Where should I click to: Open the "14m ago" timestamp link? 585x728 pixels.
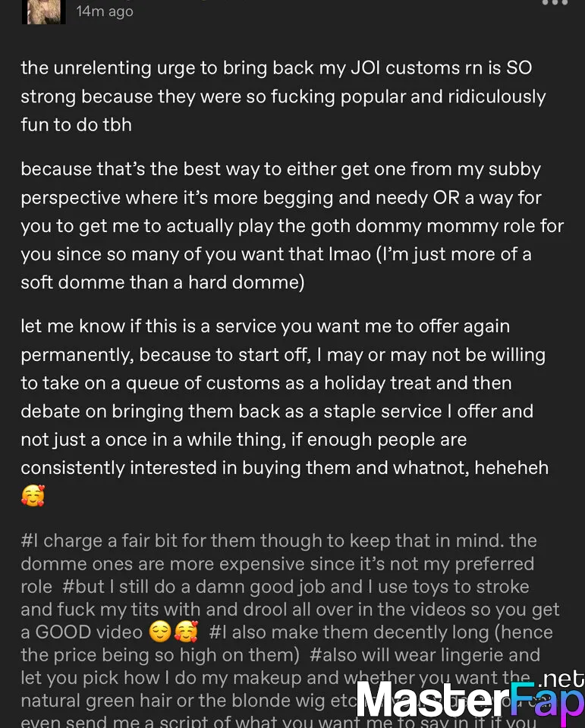tap(105, 11)
